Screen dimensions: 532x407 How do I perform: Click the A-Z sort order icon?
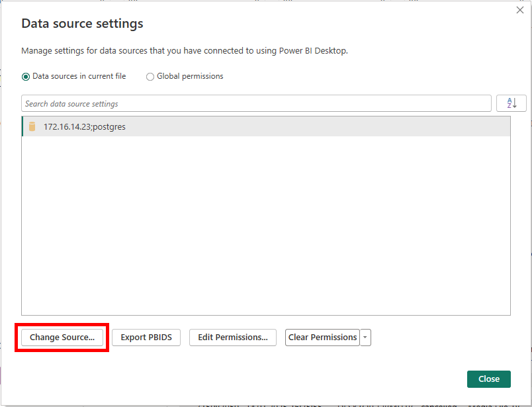click(511, 103)
